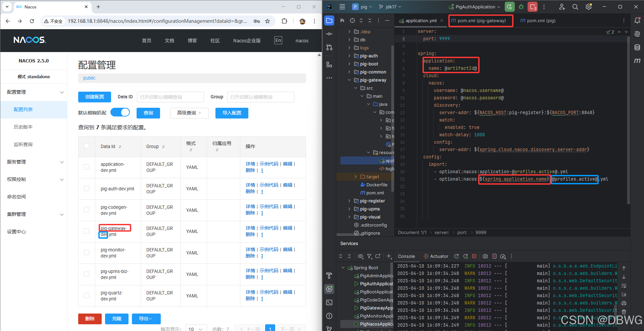Image resolution: width=644 pixels, height=331 pixels.
Task: Open the PigAuthApplication run configuration dropdown
Action: [474, 7]
